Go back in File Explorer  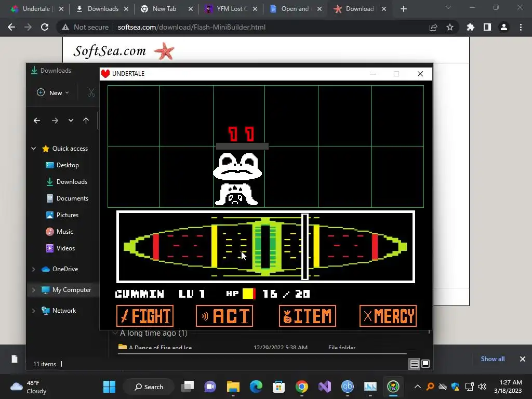[37, 121]
